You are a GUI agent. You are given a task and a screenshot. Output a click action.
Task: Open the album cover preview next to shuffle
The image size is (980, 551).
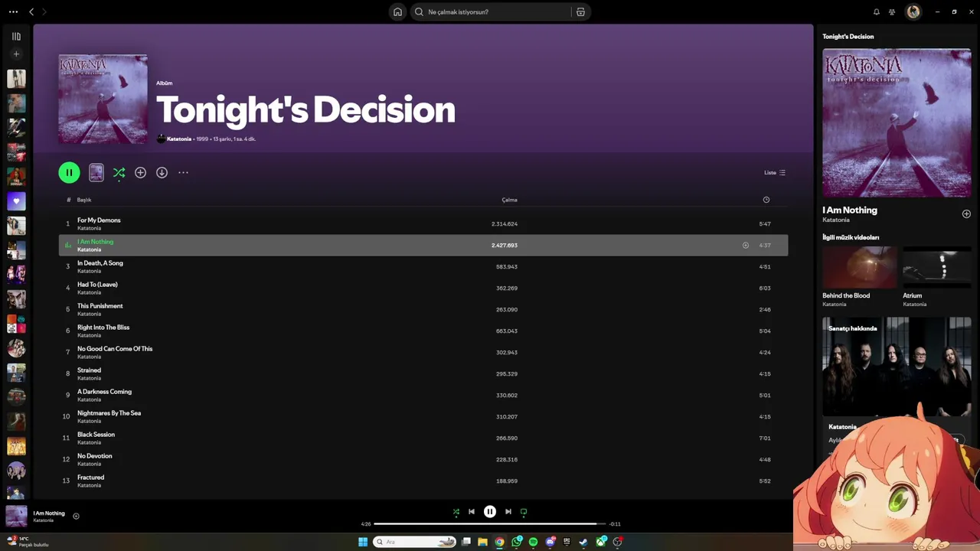(x=96, y=172)
